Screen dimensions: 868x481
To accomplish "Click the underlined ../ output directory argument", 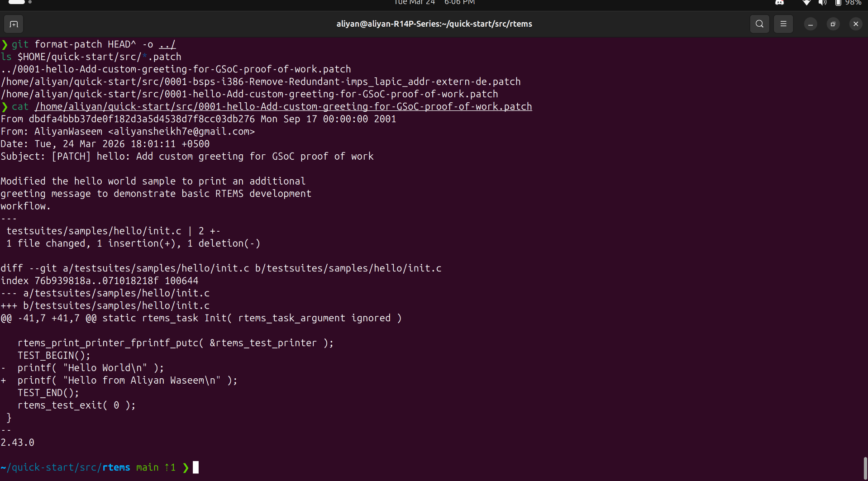I will point(167,44).
